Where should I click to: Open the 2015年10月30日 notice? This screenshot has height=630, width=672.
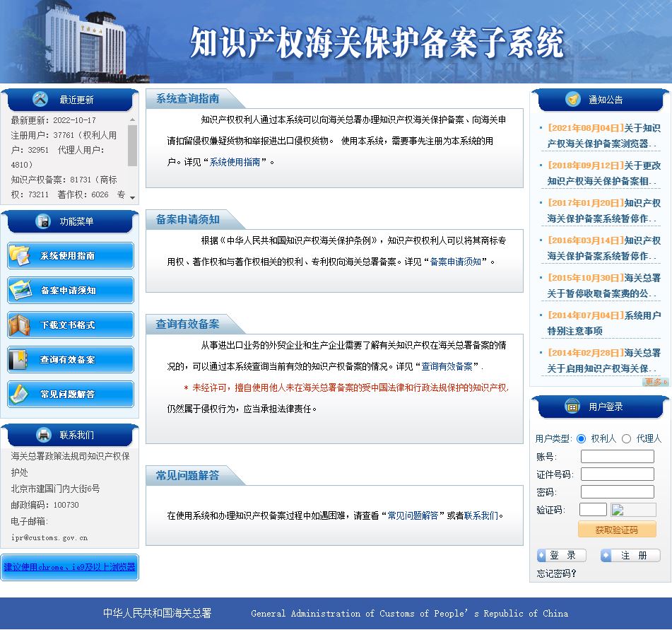[x=603, y=286]
